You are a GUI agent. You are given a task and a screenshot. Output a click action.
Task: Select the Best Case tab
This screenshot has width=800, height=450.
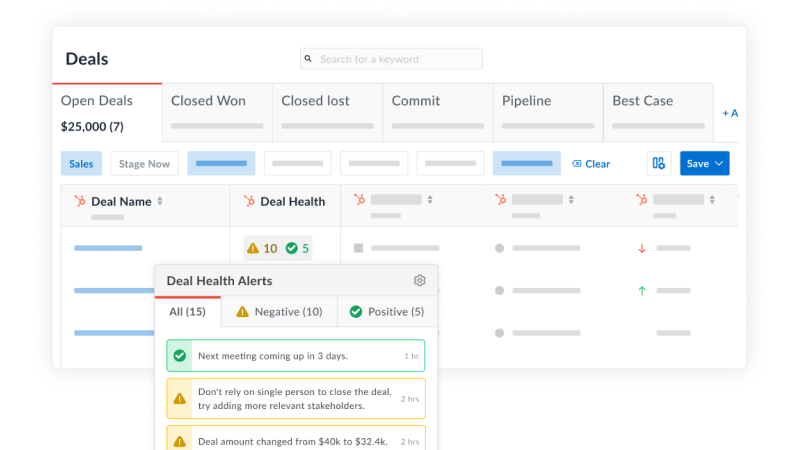tap(658, 113)
